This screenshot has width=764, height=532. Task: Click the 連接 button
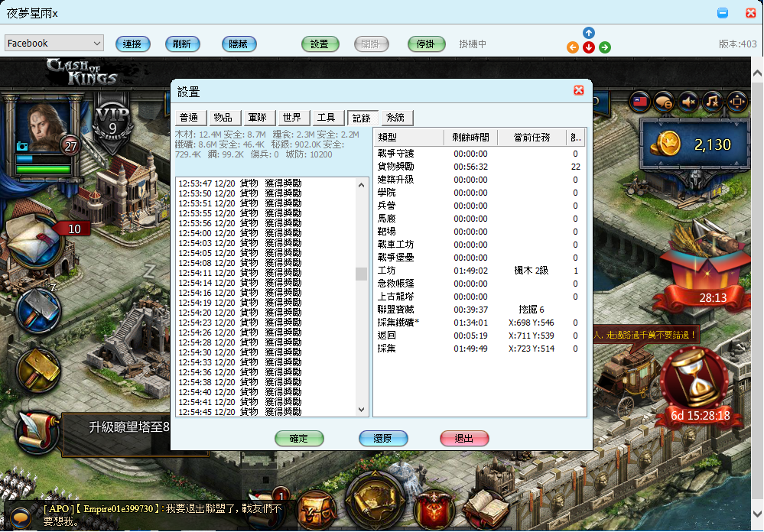pyautogui.click(x=132, y=44)
